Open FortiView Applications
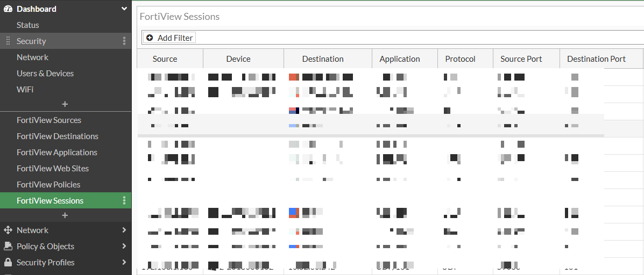 point(57,152)
